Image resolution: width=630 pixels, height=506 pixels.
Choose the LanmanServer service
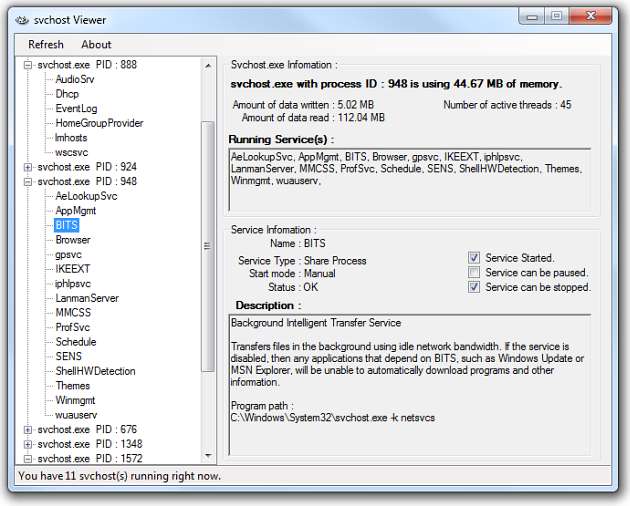coord(87,298)
